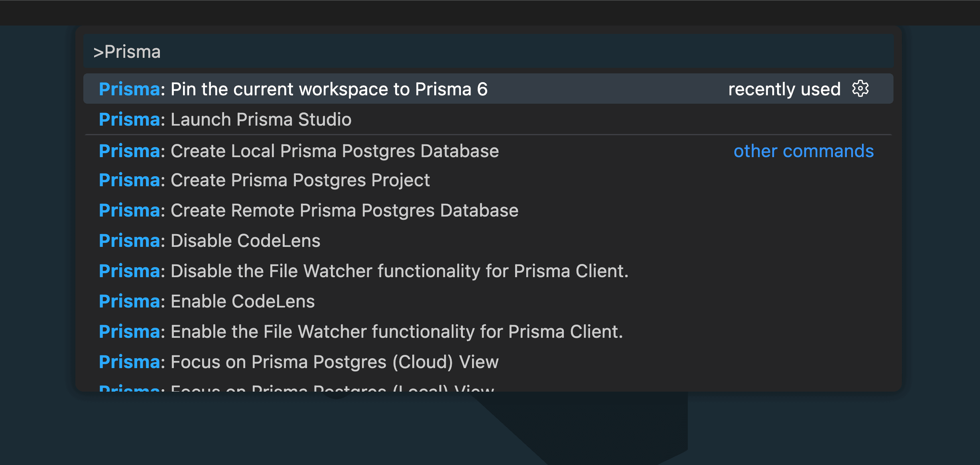This screenshot has height=465, width=980.
Task: Open settings gear for the pinned Prisma command
Action: coord(860,89)
